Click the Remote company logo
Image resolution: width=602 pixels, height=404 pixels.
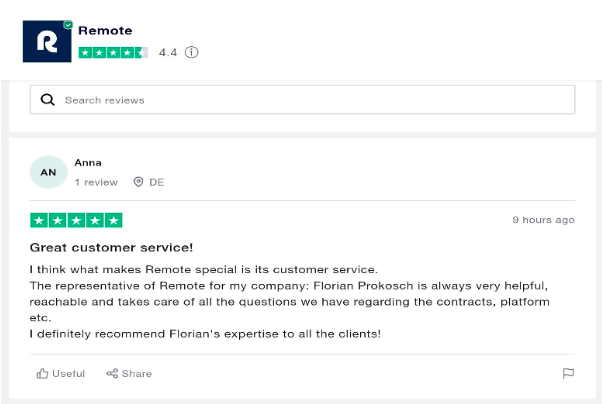[x=47, y=41]
